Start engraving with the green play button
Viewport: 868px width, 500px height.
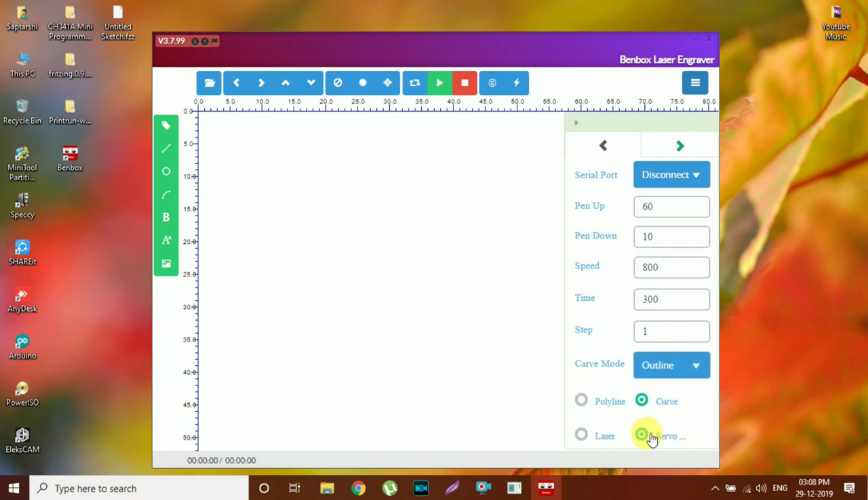[439, 83]
